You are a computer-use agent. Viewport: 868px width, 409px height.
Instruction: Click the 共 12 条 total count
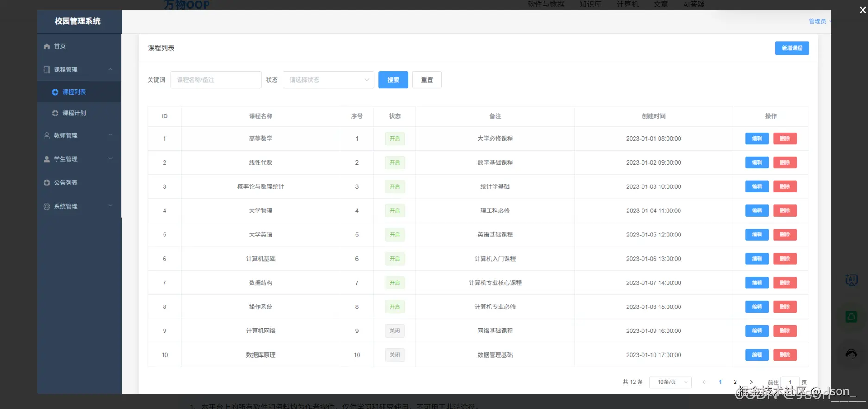633,382
